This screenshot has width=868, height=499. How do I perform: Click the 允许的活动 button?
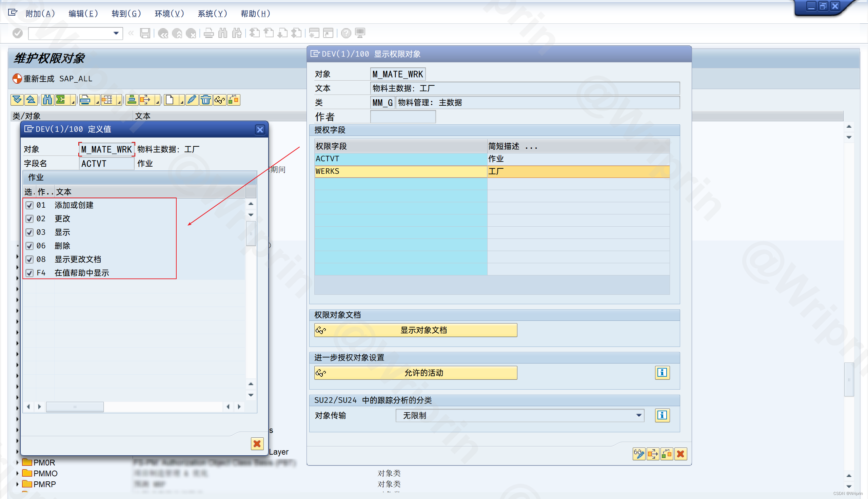[415, 373]
